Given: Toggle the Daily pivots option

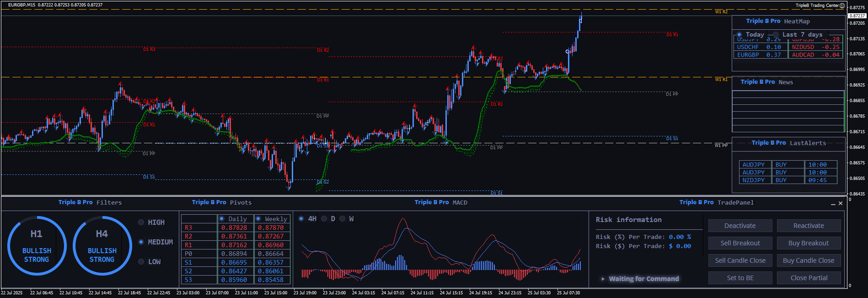Looking at the screenshot, I should (x=222, y=219).
